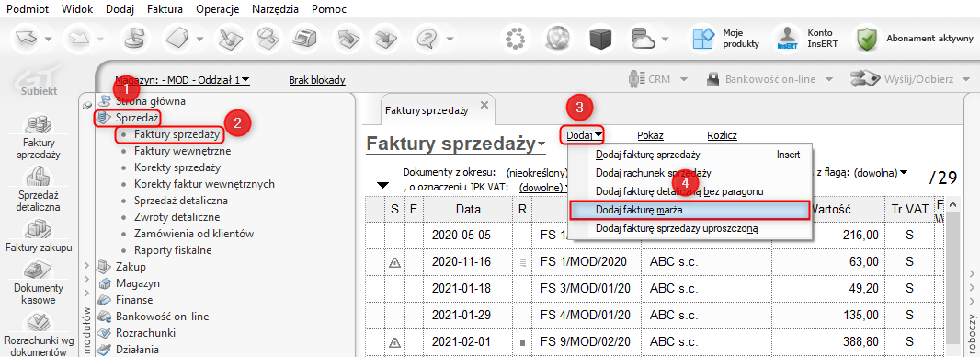
Task: Click the Dodaj dropdown link
Action: coord(585,134)
